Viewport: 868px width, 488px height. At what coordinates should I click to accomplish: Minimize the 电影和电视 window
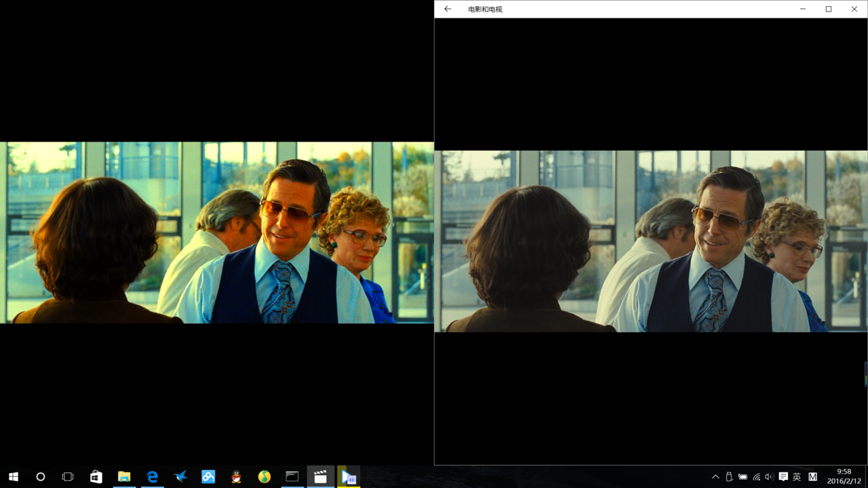pyautogui.click(x=803, y=9)
